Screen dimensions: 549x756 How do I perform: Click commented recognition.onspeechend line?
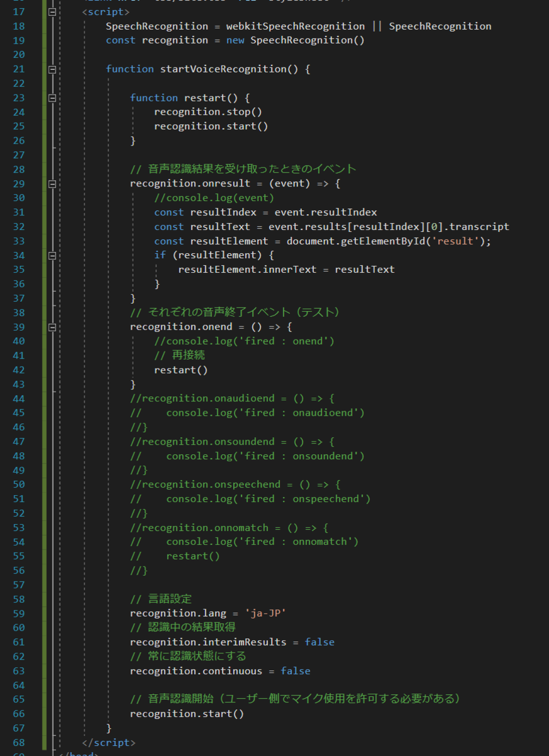235,484
